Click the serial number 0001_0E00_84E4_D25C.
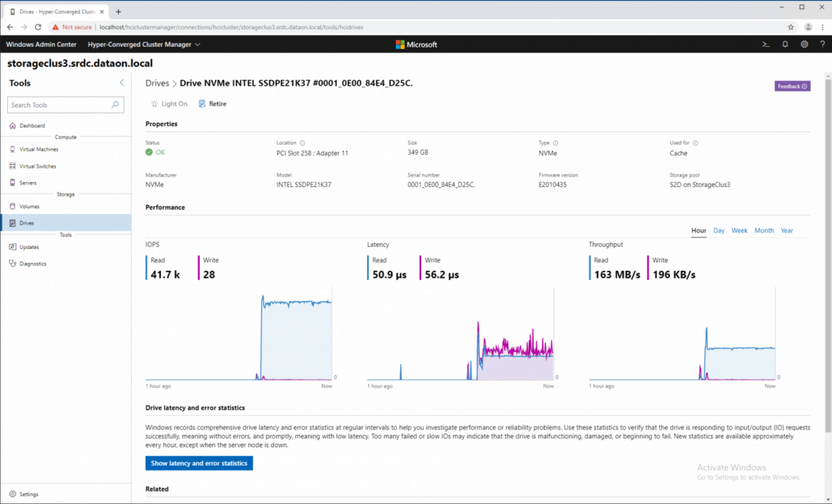Viewport: 832px width, 504px height. click(442, 185)
